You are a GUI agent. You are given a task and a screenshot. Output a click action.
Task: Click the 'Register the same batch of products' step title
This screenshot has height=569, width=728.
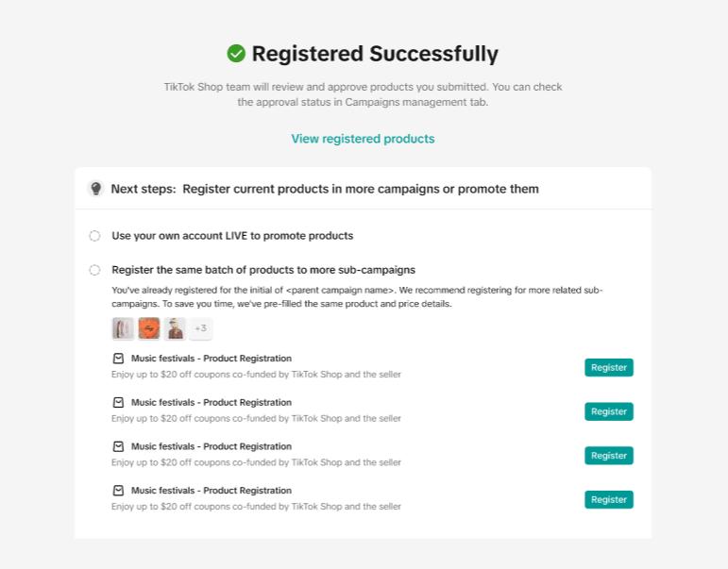[262, 270]
